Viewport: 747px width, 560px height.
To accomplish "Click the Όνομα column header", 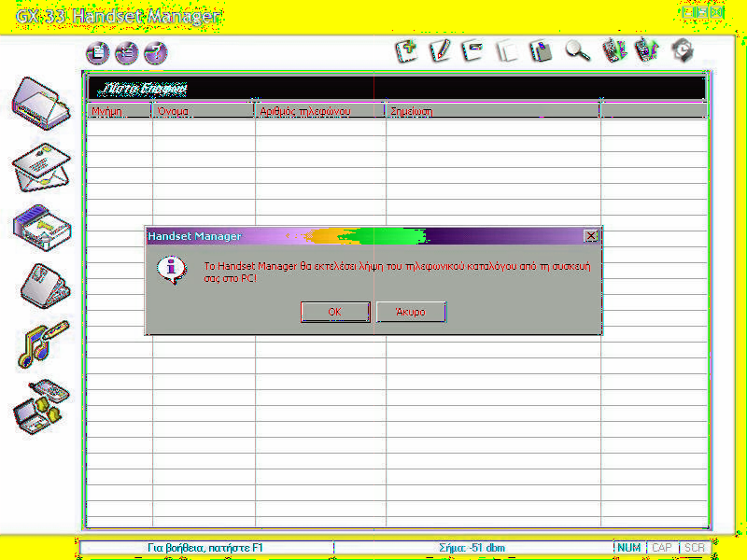I will pyautogui.click(x=204, y=111).
